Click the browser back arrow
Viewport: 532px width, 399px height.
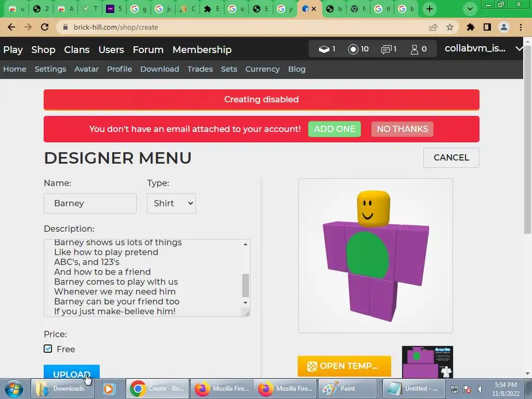[11, 27]
